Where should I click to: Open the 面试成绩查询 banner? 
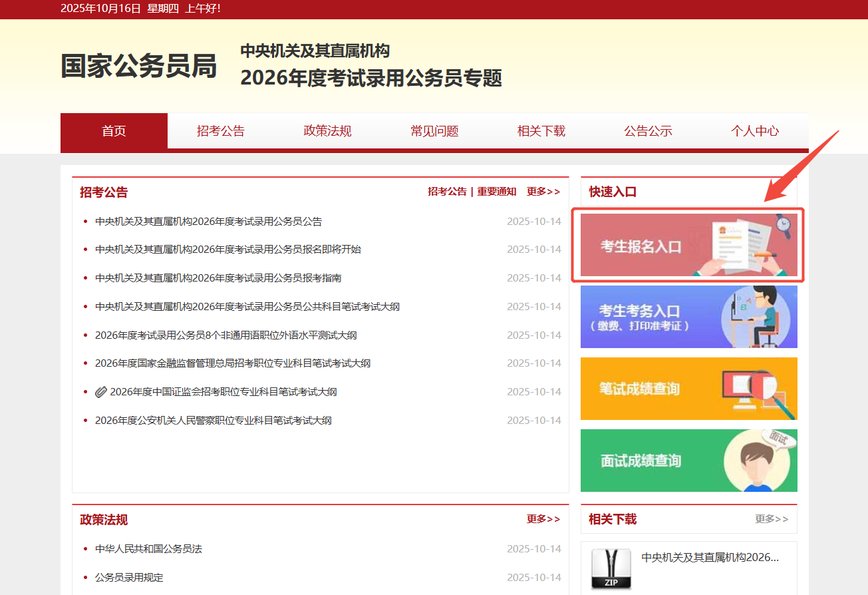tap(688, 461)
